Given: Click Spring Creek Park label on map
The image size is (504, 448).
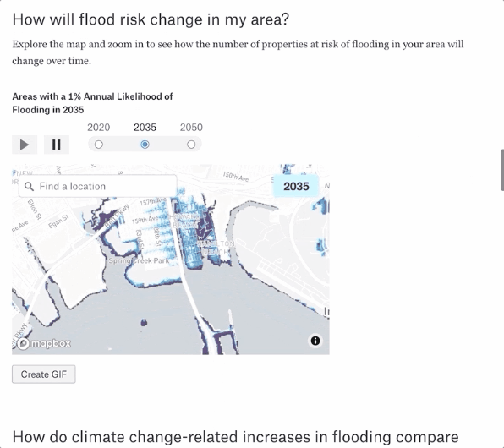Looking at the screenshot, I should coord(139,260).
